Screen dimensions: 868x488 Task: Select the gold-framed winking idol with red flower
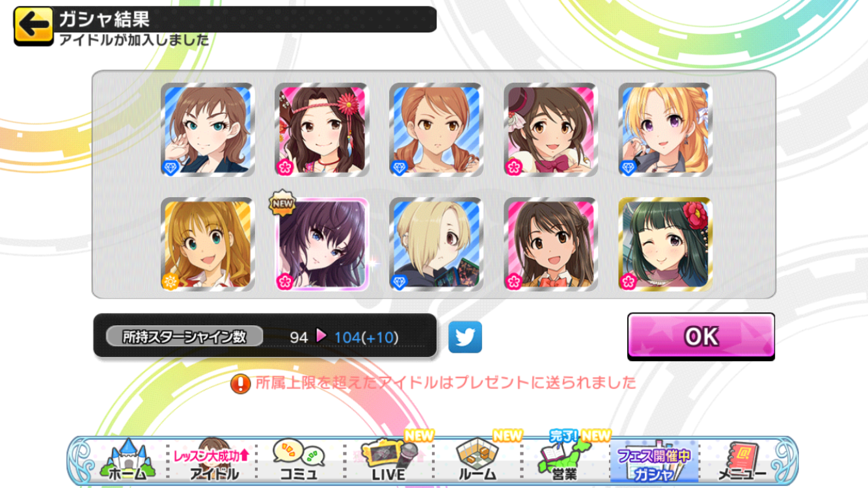665,244
